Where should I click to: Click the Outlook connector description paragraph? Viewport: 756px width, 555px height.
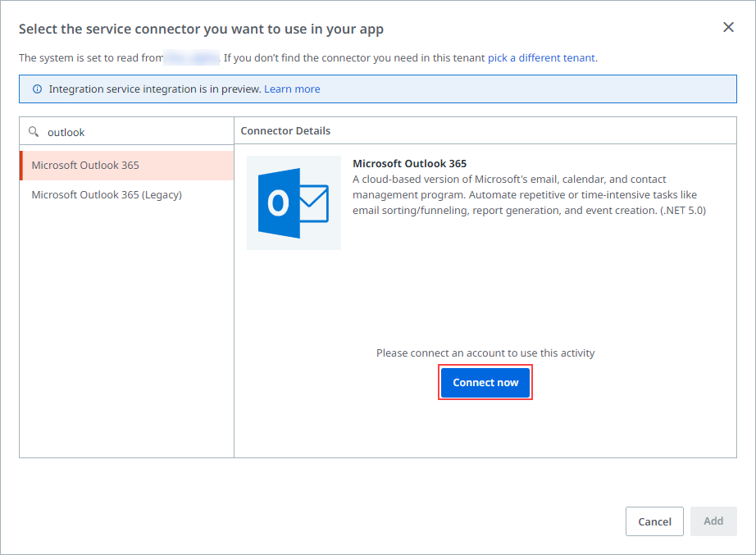click(x=529, y=195)
